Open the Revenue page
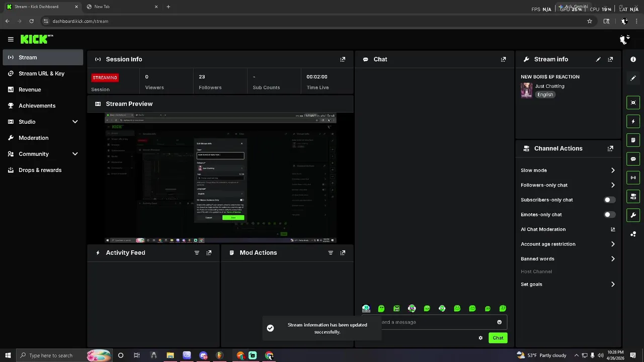 tap(43, 89)
